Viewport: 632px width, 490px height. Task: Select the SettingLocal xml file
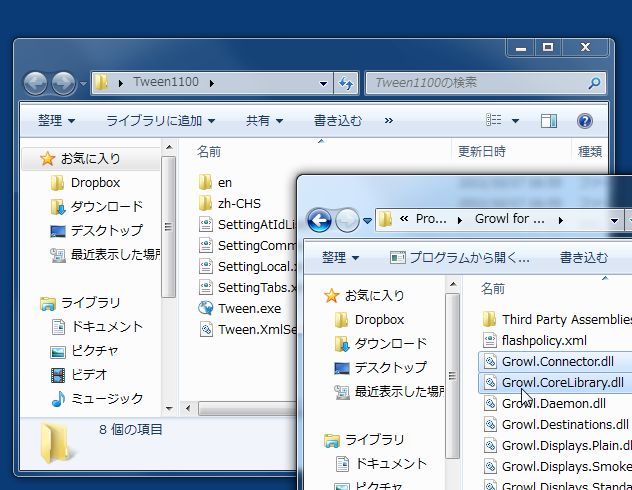[x=247, y=266]
